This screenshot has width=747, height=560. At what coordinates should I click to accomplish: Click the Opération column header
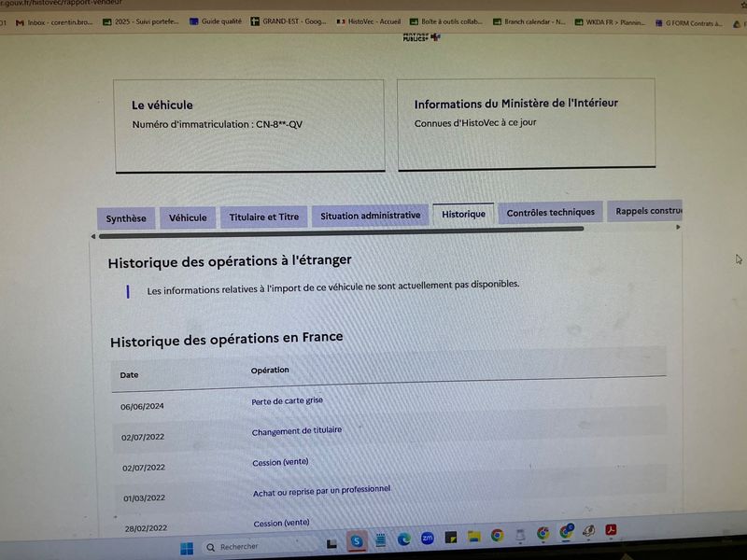point(270,370)
